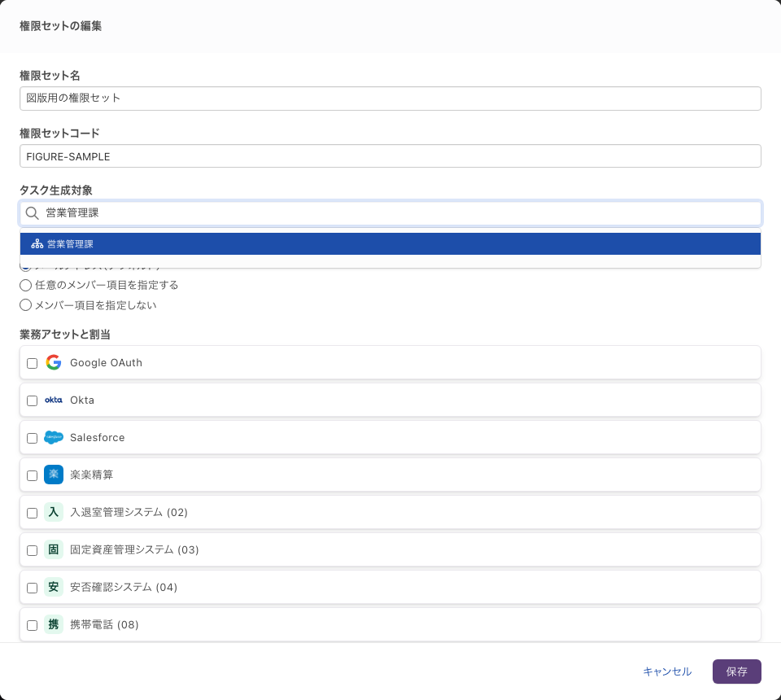Click the Okta label text
The width and height of the screenshot is (781, 700).
pos(82,400)
